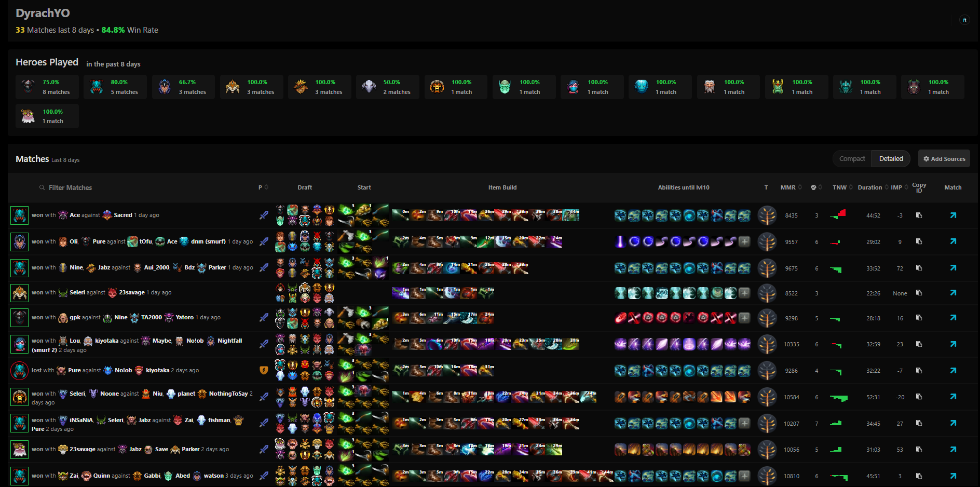Click the talent tree icon in first row

coord(767,215)
